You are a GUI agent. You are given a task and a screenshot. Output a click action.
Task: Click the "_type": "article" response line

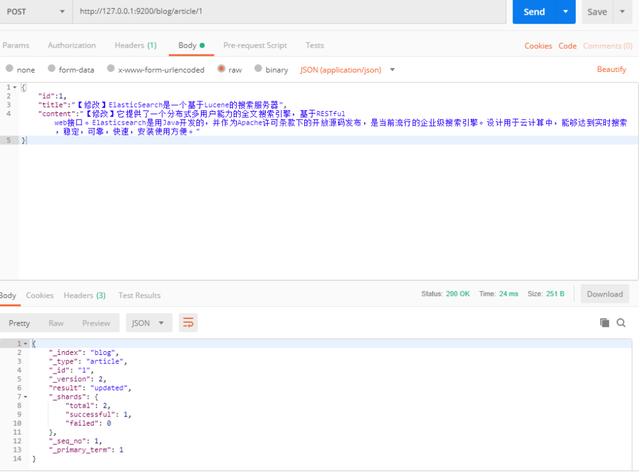[x=88, y=362]
